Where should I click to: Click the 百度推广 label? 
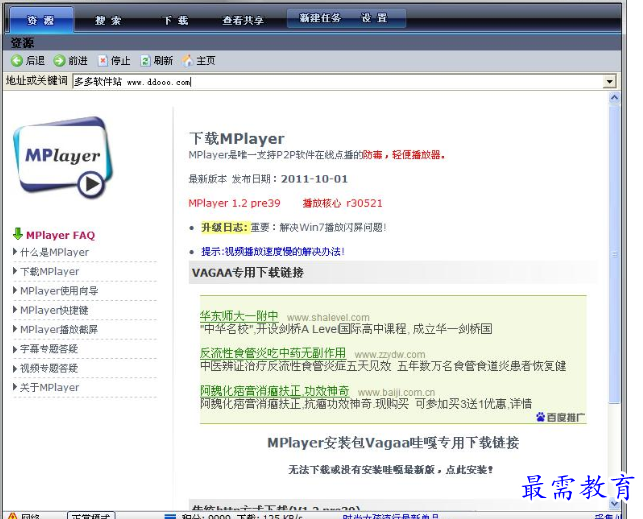(x=565, y=417)
